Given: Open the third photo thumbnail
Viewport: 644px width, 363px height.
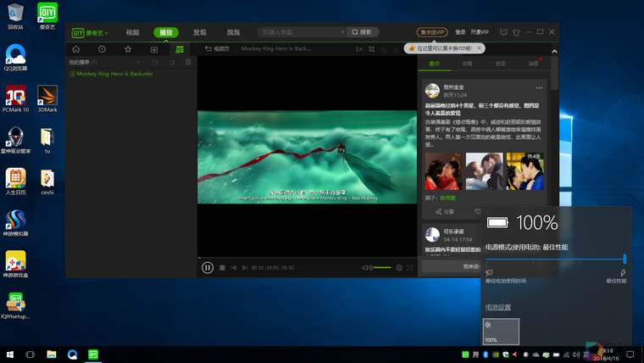Looking at the screenshot, I should coord(525,171).
